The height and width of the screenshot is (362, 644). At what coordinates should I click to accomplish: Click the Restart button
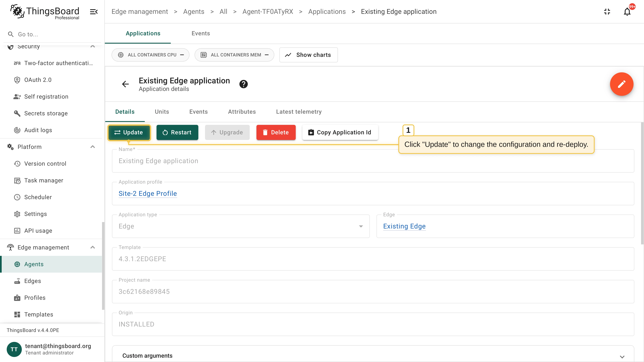[177, 132]
